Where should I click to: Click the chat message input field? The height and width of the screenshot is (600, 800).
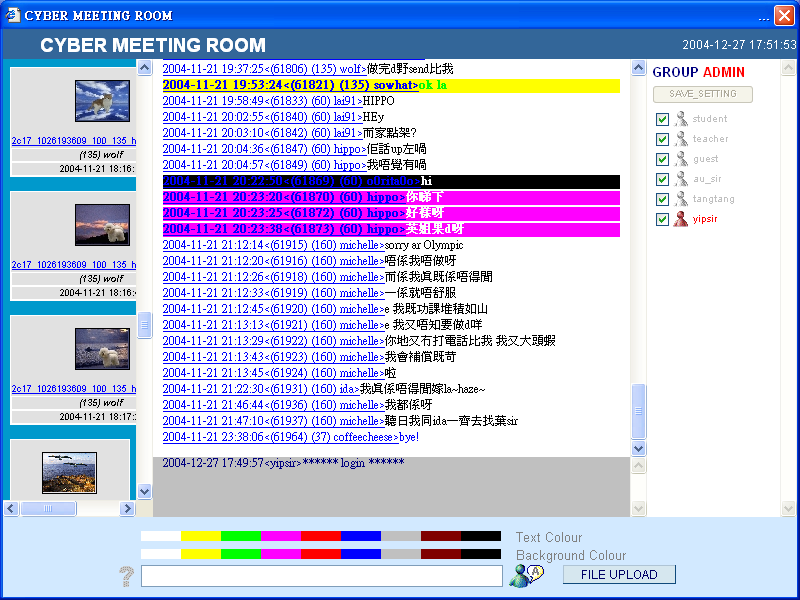coord(321,576)
